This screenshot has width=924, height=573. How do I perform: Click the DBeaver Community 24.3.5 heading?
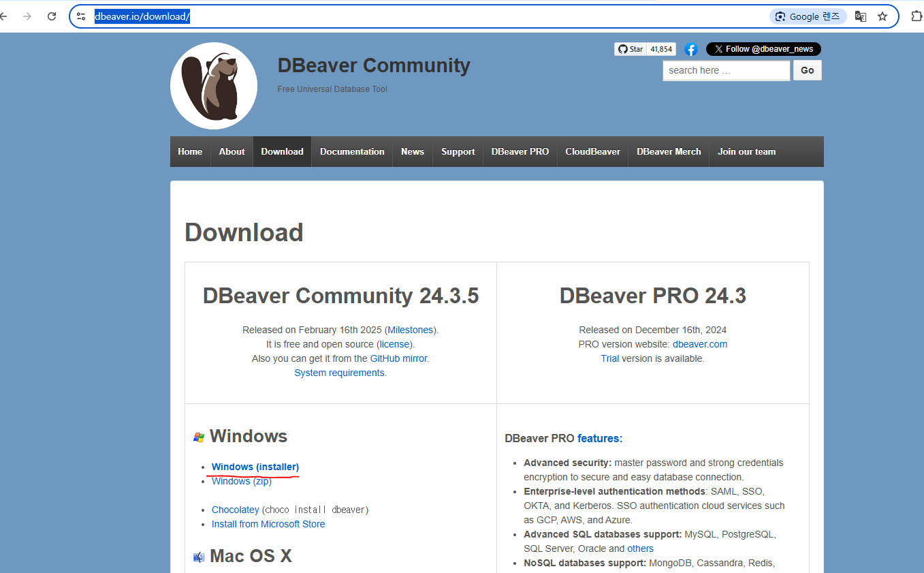coord(340,296)
